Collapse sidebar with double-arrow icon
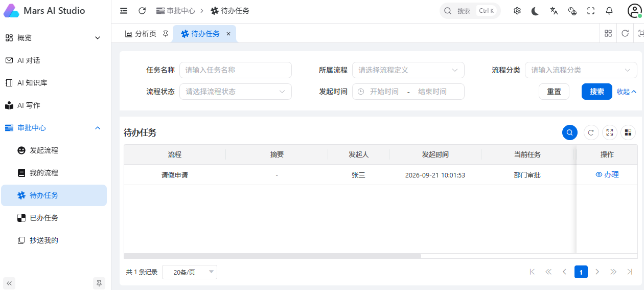 click(x=9, y=283)
